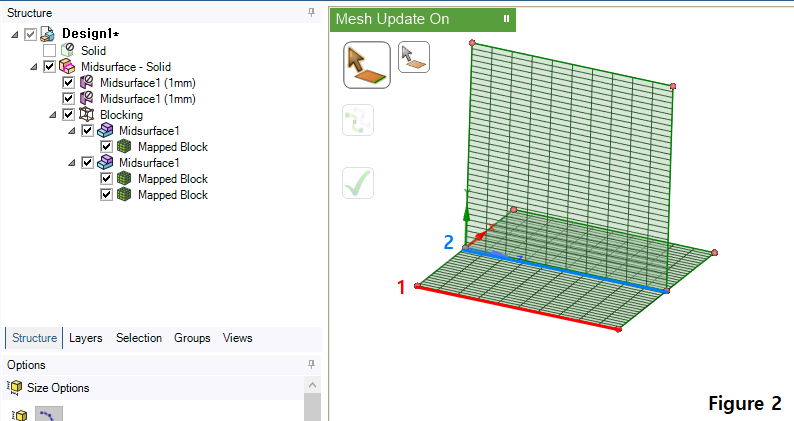This screenshot has height=421, width=794.
Task: Select the Midsurface1 (1mm) label directly under Midsurface - Solid
Action: pos(147,83)
